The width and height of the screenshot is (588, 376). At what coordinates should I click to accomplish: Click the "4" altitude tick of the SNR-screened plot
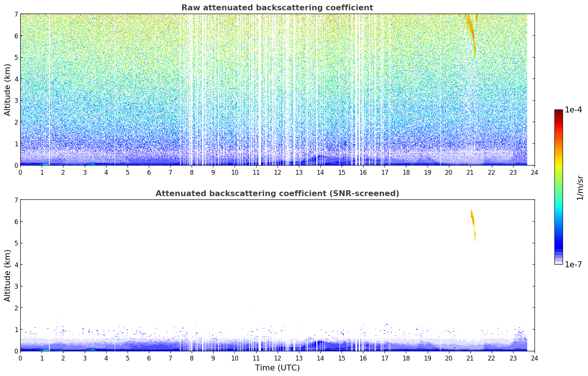16,265
